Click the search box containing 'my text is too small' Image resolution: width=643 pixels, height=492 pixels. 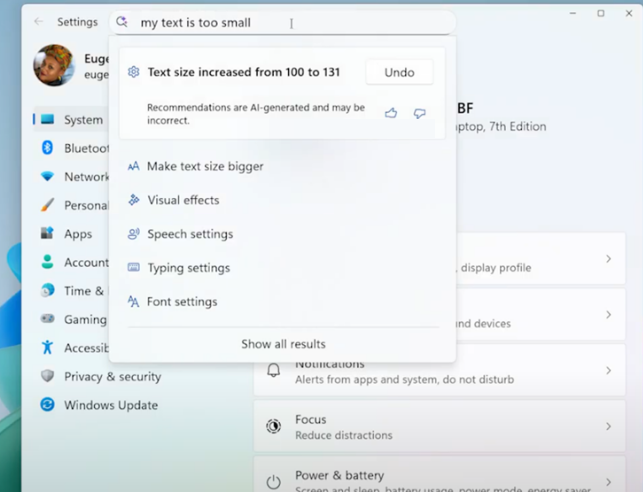coord(283,23)
